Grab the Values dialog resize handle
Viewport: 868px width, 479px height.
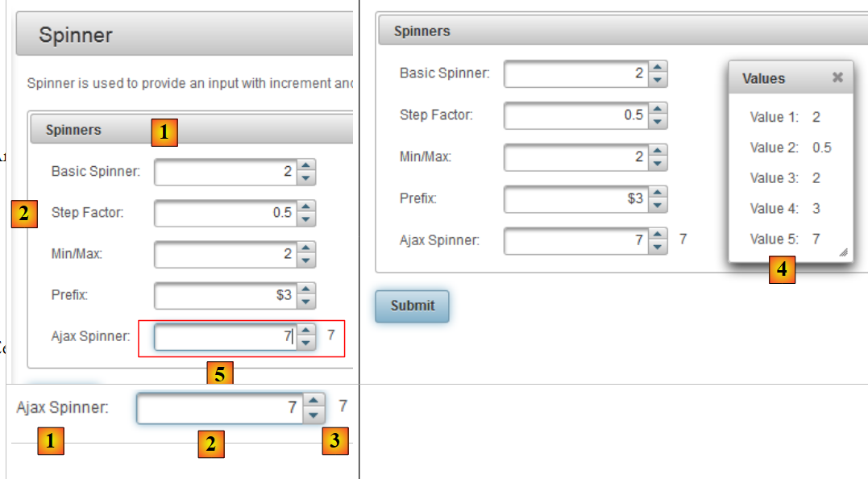[x=844, y=253]
